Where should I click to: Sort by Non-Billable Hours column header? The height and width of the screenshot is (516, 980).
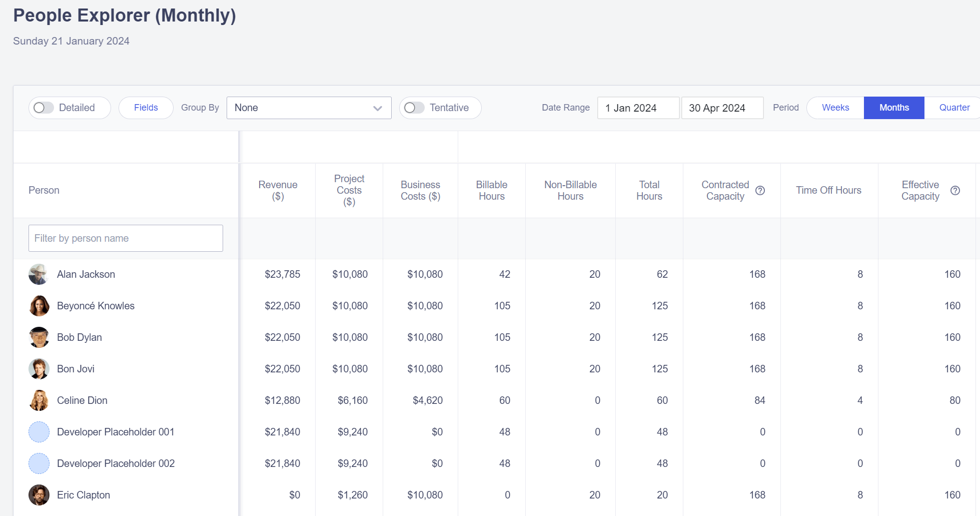coord(571,191)
